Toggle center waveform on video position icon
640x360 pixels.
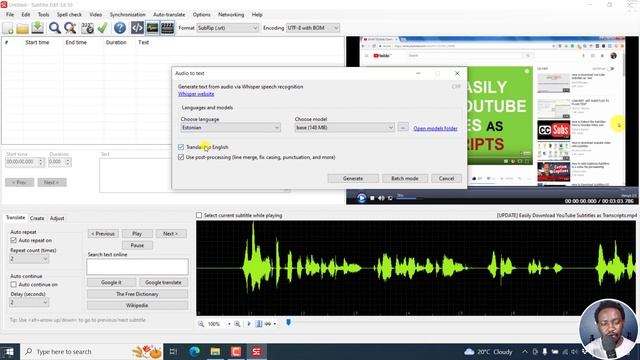point(259,324)
